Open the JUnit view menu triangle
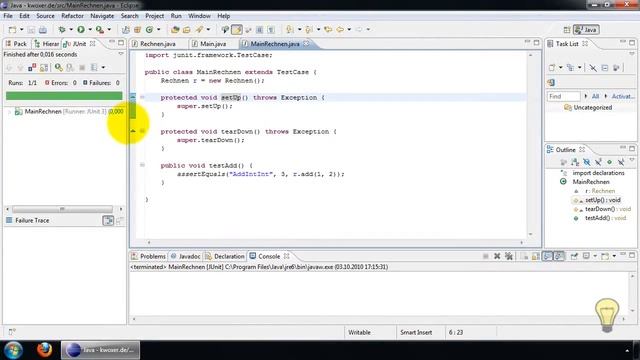The image size is (640, 360). [121, 54]
